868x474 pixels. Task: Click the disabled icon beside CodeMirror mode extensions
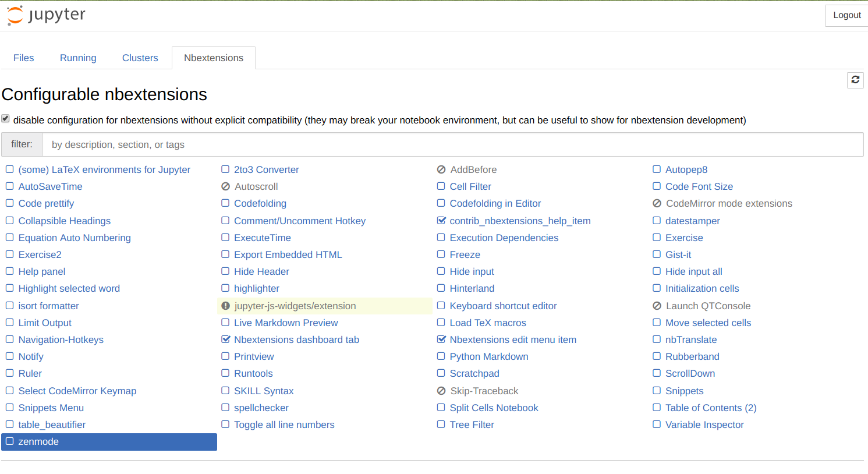click(657, 204)
